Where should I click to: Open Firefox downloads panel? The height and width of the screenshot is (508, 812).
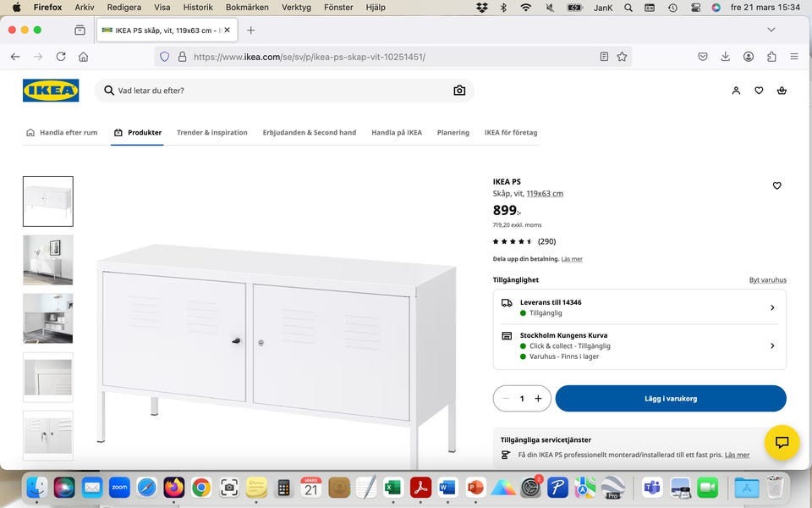click(726, 57)
